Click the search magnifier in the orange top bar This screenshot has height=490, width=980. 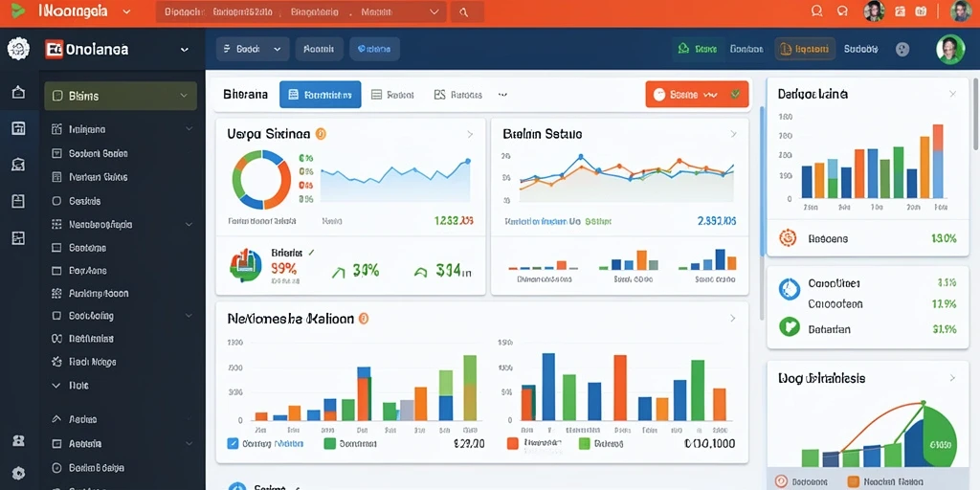click(x=464, y=11)
